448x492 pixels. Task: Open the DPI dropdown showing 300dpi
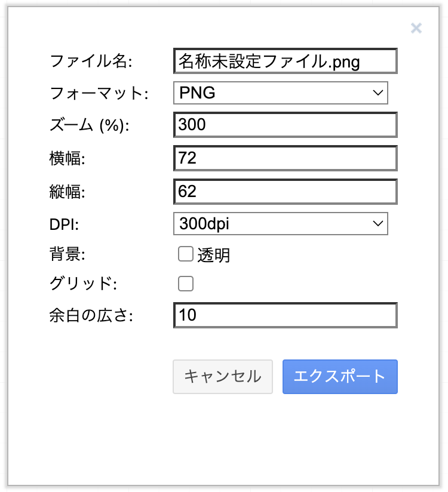[x=281, y=224]
